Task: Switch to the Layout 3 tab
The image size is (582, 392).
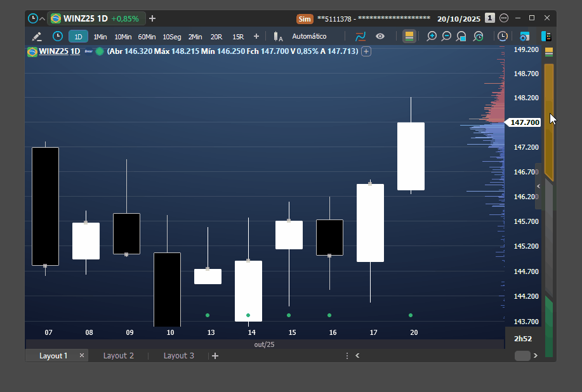Action: [x=179, y=356]
